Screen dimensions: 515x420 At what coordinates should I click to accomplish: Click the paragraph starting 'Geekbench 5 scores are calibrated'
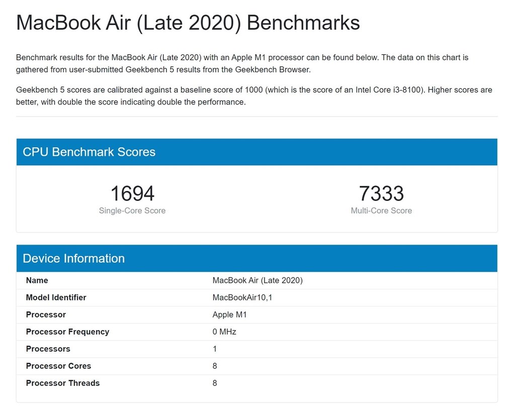pyautogui.click(x=254, y=96)
